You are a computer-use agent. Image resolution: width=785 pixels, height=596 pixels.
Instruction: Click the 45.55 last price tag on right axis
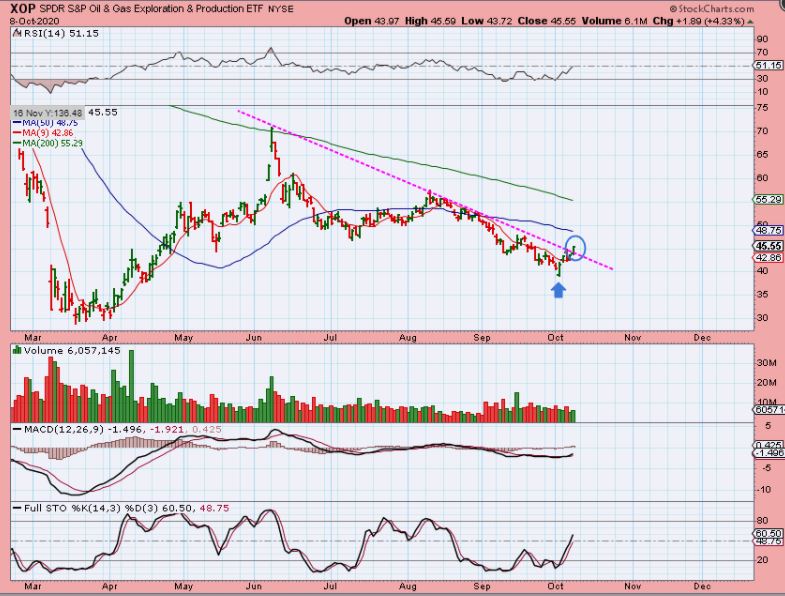point(768,246)
